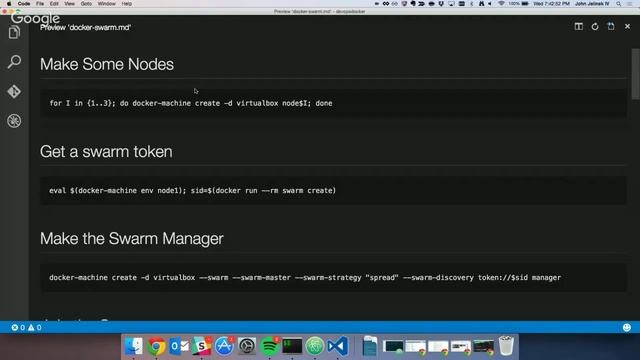This screenshot has width=640, height=360.
Task: Open the last minimized window thumbnail in Dock
Action: [484, 346]
